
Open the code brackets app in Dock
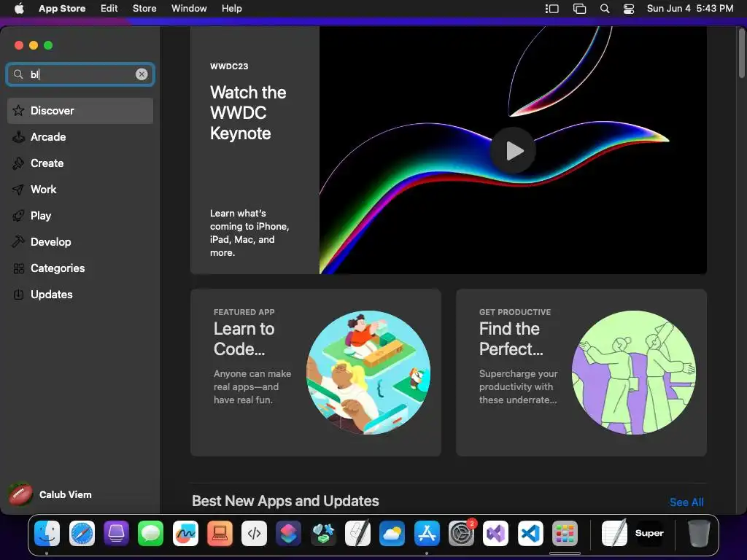click(x=254, y=533)
